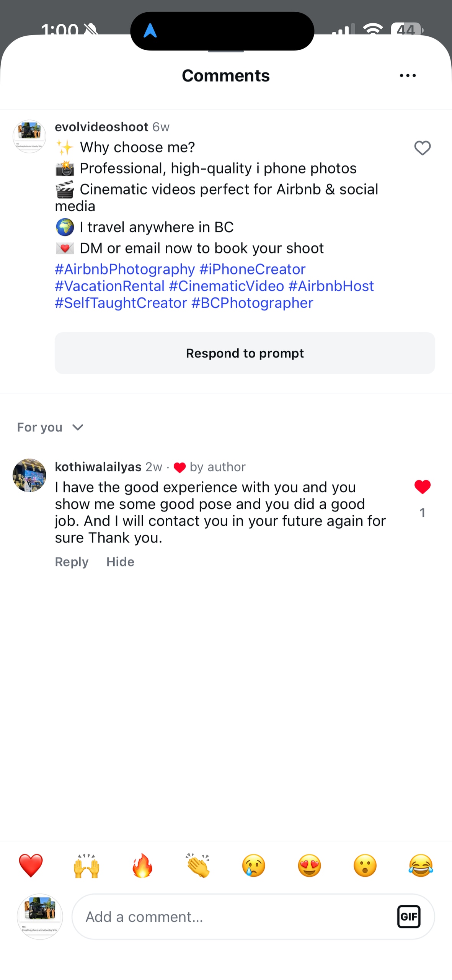This screenshot has height=980, width=452.
Task: Expand the For you sorting dropdown
Action: click(51, 427)
